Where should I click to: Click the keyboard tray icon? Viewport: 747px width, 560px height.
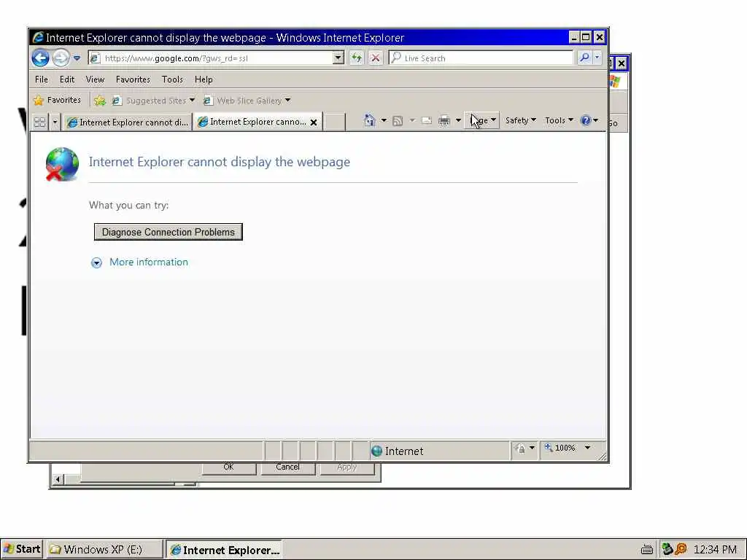point(646,550)
